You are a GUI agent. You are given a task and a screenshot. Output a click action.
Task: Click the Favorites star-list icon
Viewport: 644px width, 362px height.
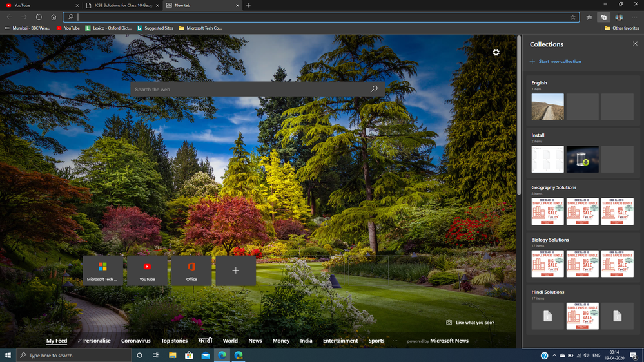tap(589, 17)
